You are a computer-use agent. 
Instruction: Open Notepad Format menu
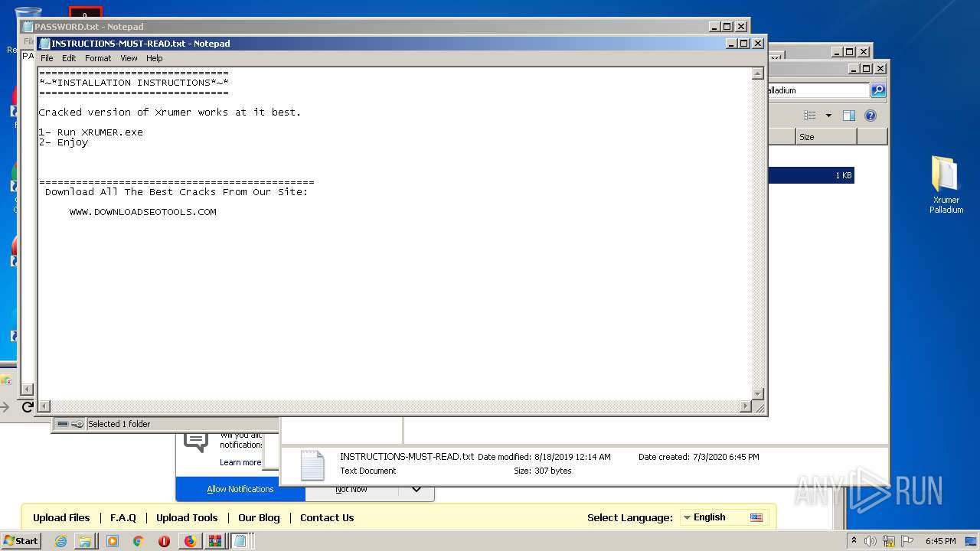pos(98,58)
